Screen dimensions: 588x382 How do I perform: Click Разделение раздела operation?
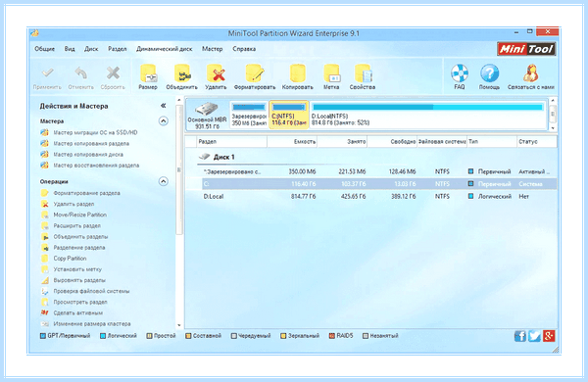pyautogui.click(x=79, y=248)
